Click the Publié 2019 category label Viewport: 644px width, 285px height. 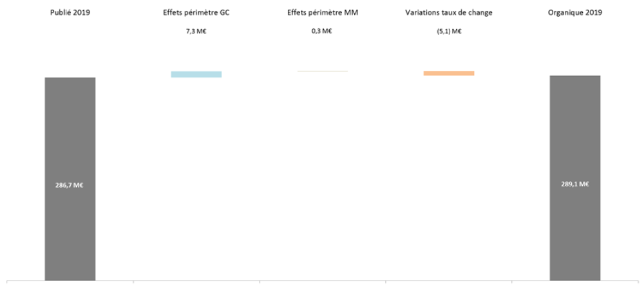(x=70, y=12)
